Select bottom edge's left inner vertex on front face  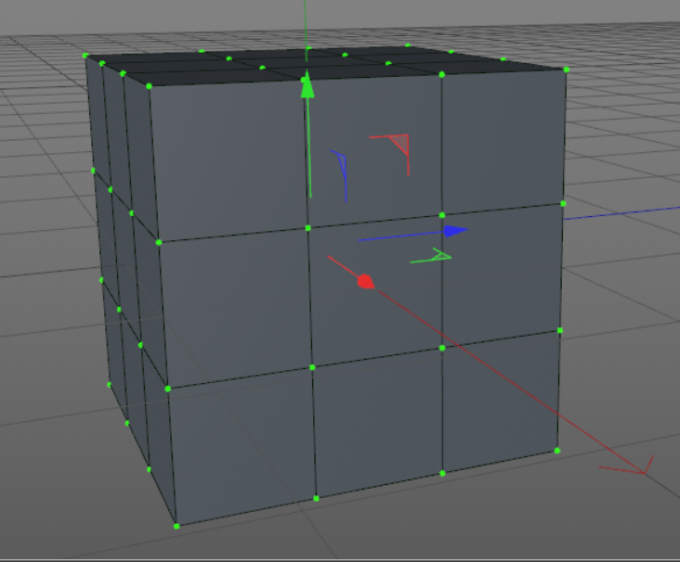pos(316,499)
